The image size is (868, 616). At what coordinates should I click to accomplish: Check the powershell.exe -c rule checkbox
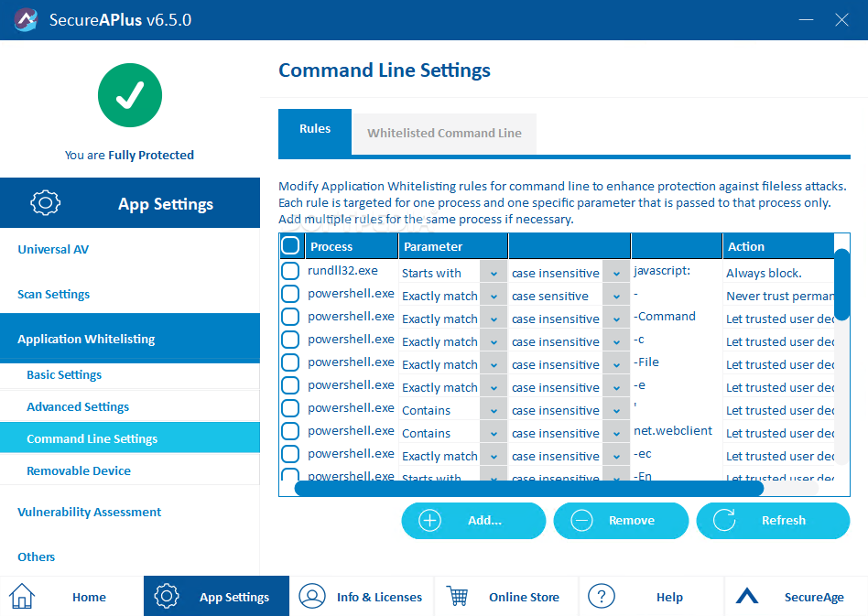290,340
